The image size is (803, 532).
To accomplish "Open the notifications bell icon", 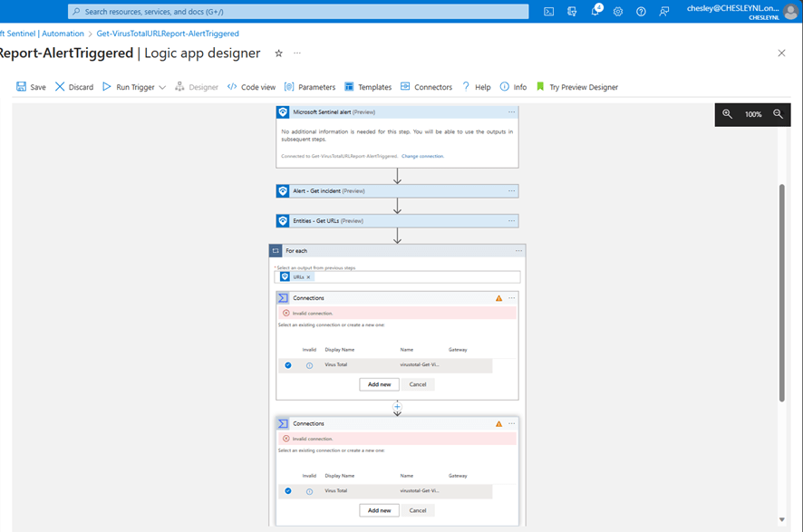I will point(595,12).
